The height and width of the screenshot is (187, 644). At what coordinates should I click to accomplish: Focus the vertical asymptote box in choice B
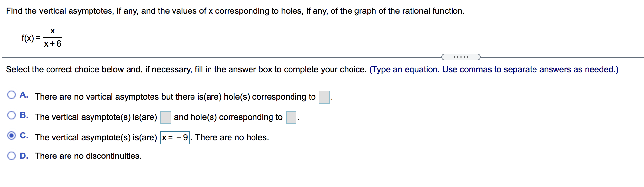[165, 117]
